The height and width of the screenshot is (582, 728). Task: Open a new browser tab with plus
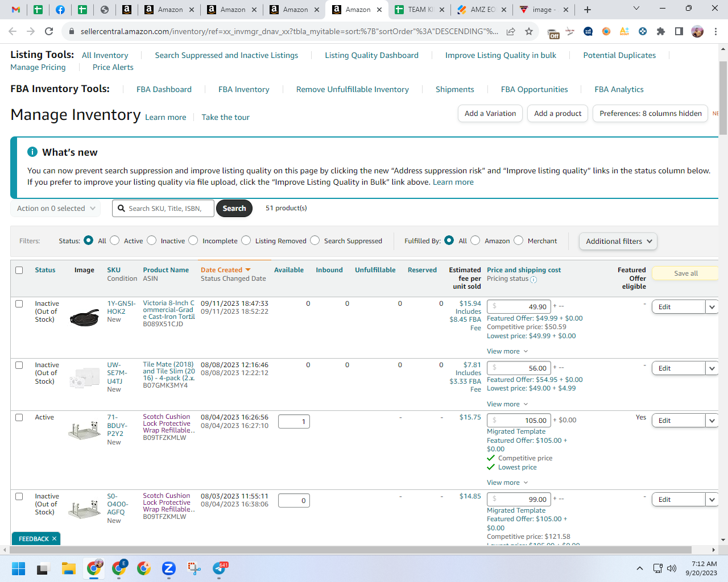click(588, 10)
